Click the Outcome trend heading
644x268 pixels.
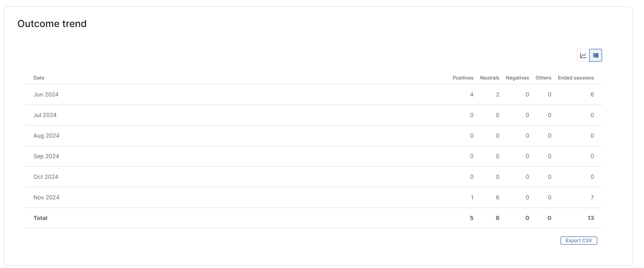coord(52,24)
